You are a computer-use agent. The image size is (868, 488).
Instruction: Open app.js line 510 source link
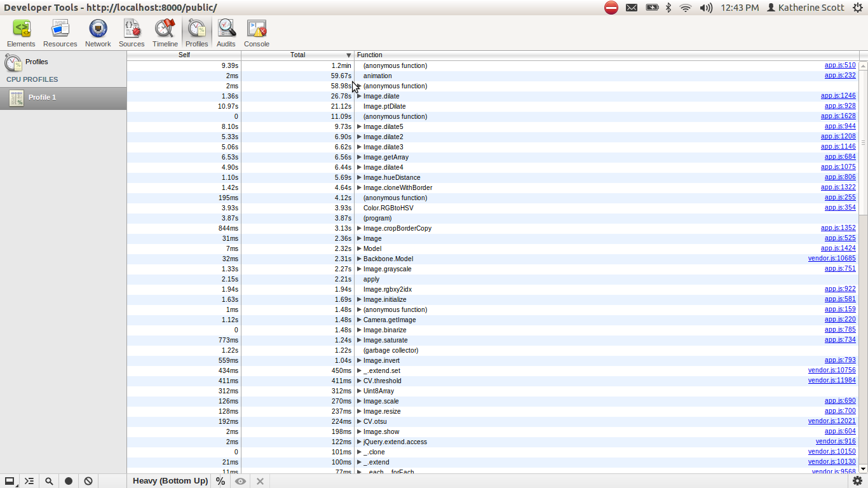tap(839, 65)
